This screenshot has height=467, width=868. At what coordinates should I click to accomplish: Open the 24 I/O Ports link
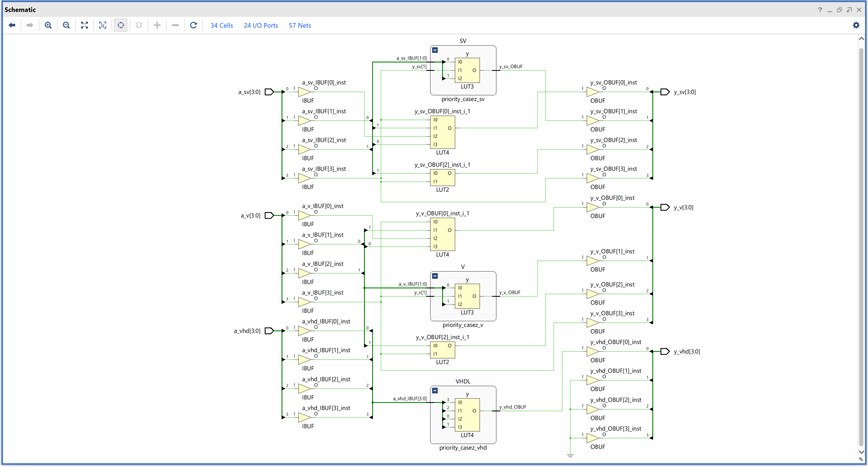coord(260,26)
